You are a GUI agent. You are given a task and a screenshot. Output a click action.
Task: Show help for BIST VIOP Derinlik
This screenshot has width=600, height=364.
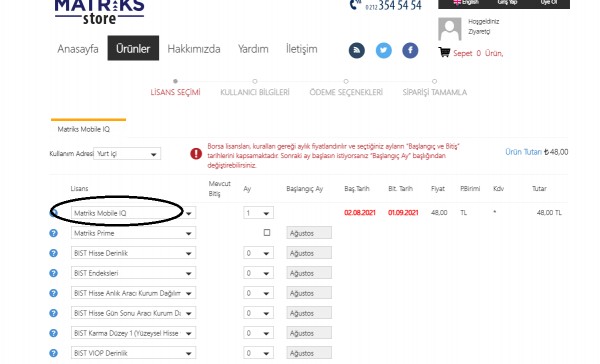click(54, 353)
